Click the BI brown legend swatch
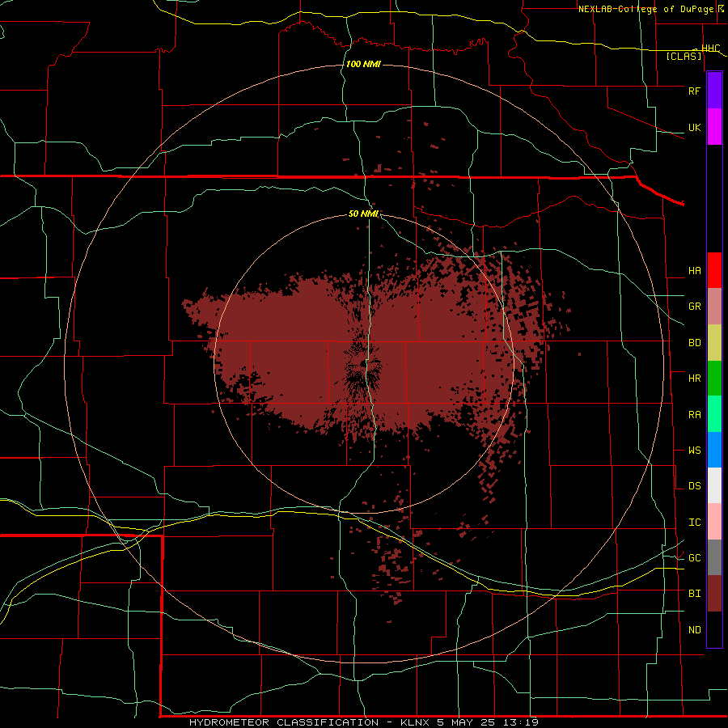The width and height of the screenshot is (728, 728). coord(714,594)
